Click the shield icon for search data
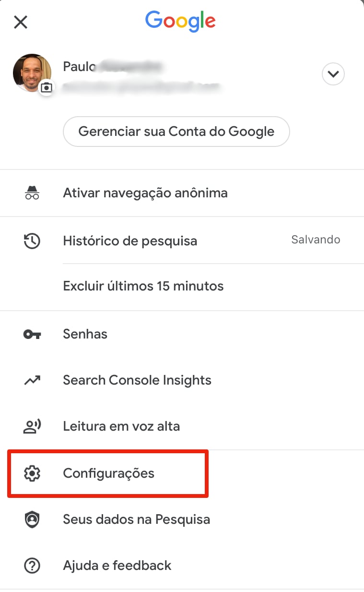 (32, 520)
